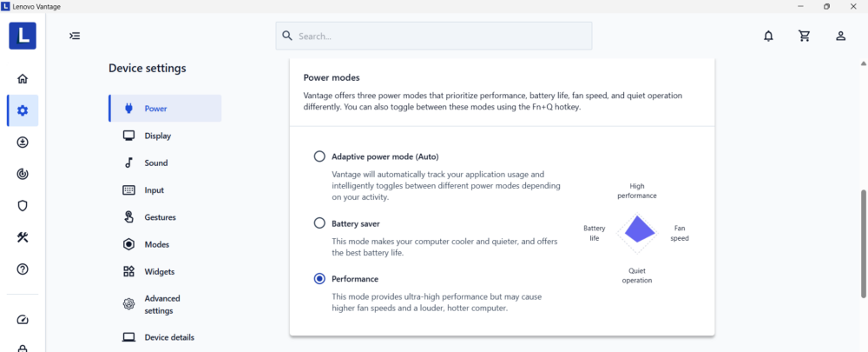Click the Device settings heading
Screen dimensions: 868x352
[148, 68]
